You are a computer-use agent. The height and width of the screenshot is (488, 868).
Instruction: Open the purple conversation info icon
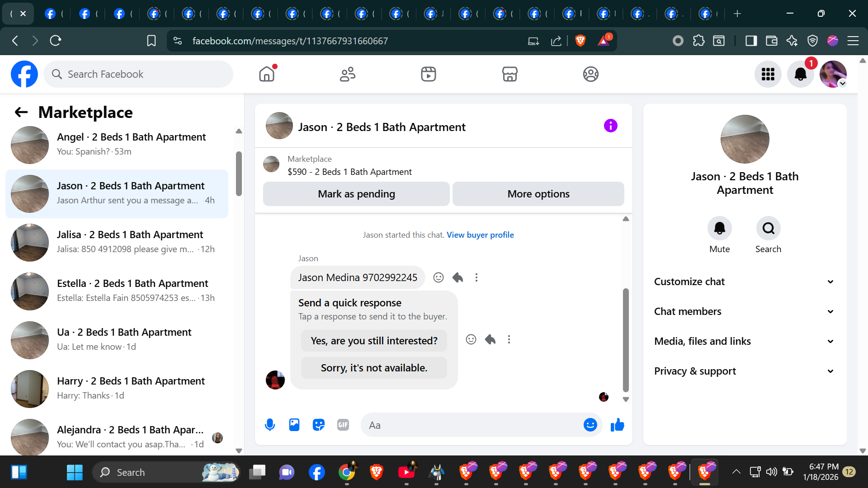[610, 126]
